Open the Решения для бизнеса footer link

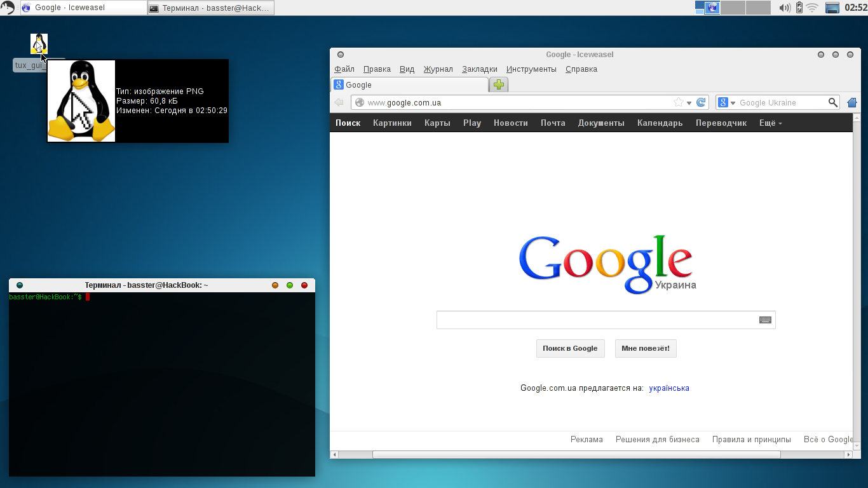pos(658,440)
